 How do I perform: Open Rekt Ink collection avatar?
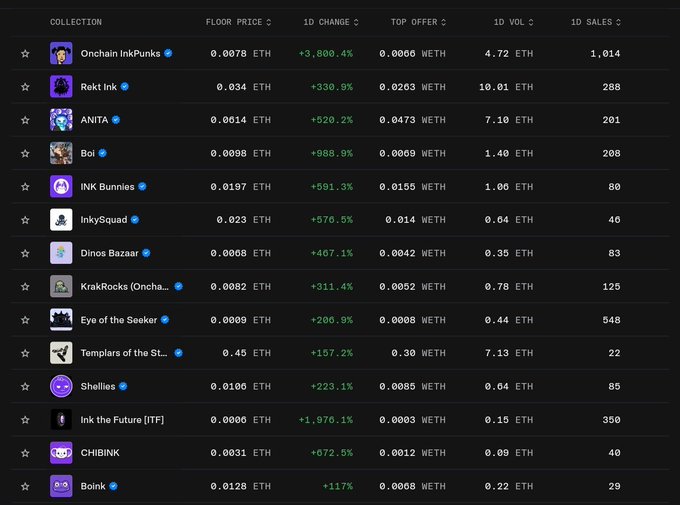pyautogui.click(x=61, y=87)
